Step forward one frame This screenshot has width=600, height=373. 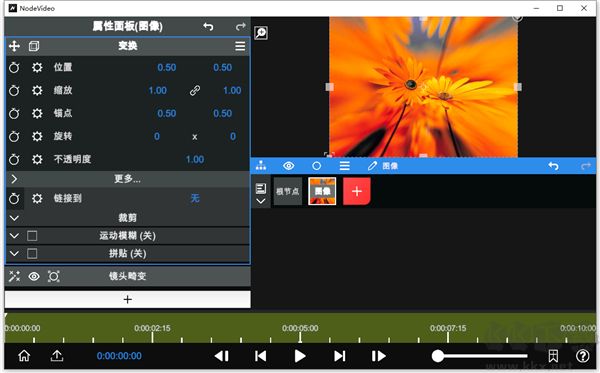click(x=378, y=356)
